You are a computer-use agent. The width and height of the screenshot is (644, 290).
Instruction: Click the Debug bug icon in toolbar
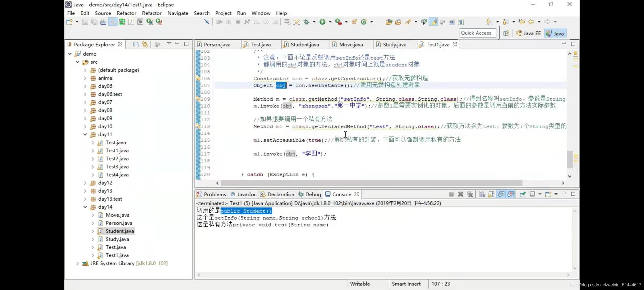click(306, 22)
